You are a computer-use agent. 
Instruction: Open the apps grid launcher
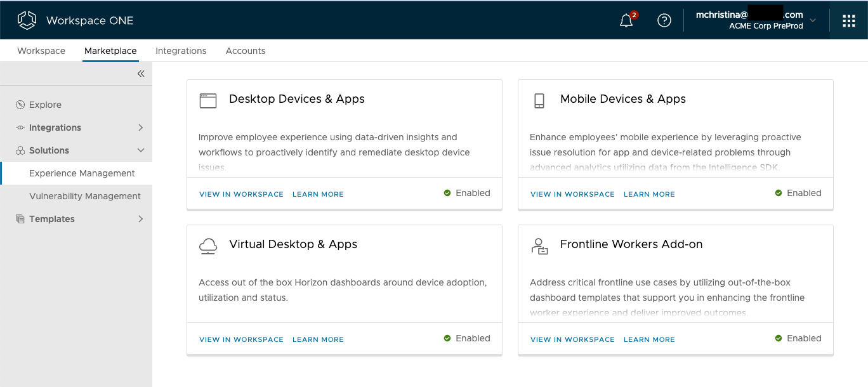pyautogui.click(x=848, y=21)
